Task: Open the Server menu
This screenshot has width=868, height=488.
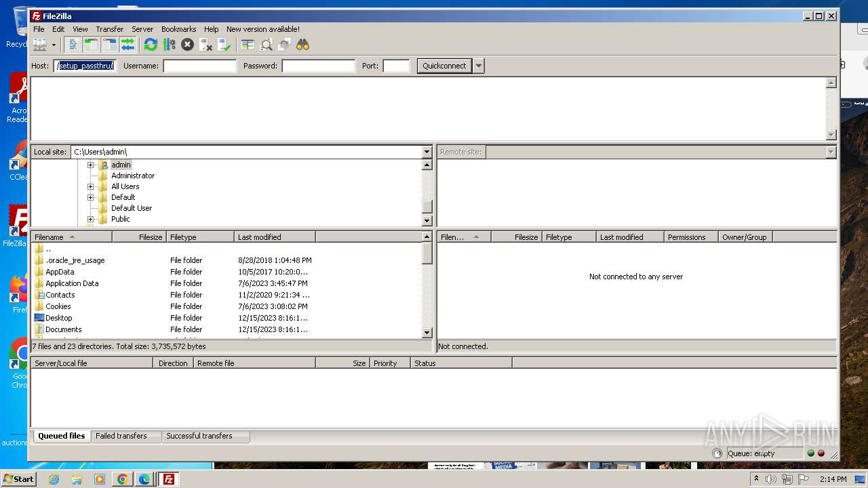Action: [142, 29]
